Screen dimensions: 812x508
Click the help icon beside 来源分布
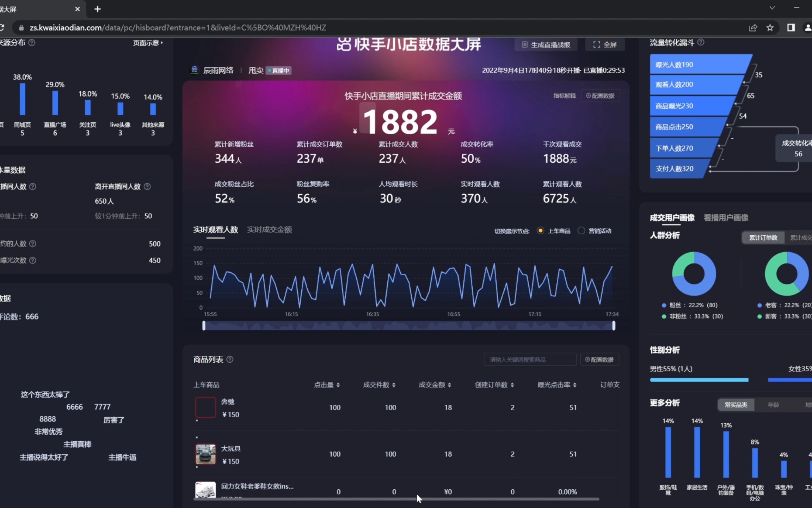(32, 43)
